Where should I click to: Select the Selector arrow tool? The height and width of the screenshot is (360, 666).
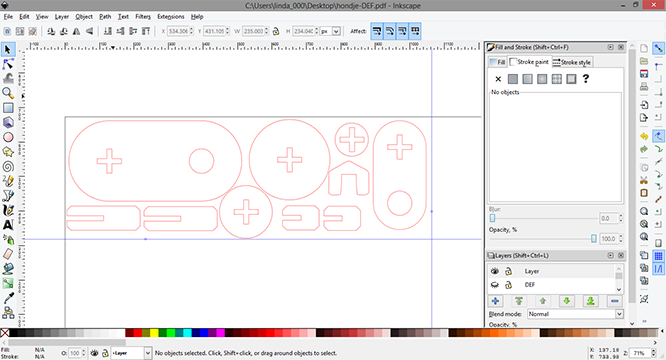pyautogui.click(x=8, y=49)
